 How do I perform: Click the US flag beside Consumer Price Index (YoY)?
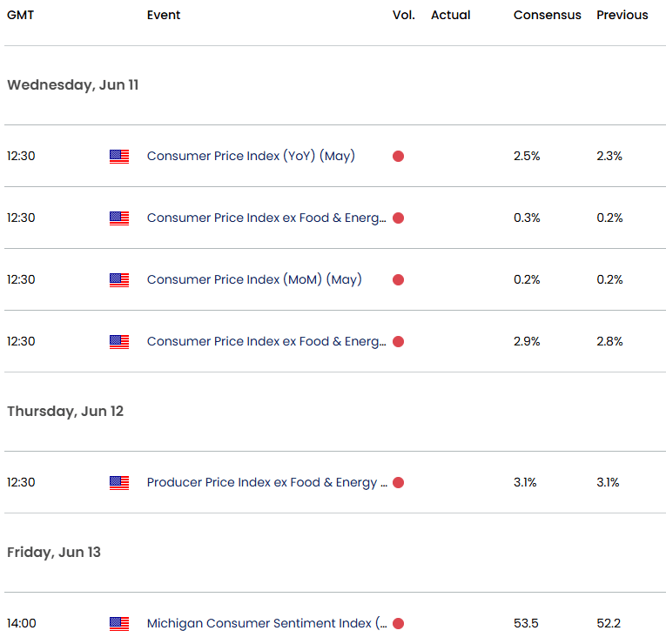(x=119, y=157)
